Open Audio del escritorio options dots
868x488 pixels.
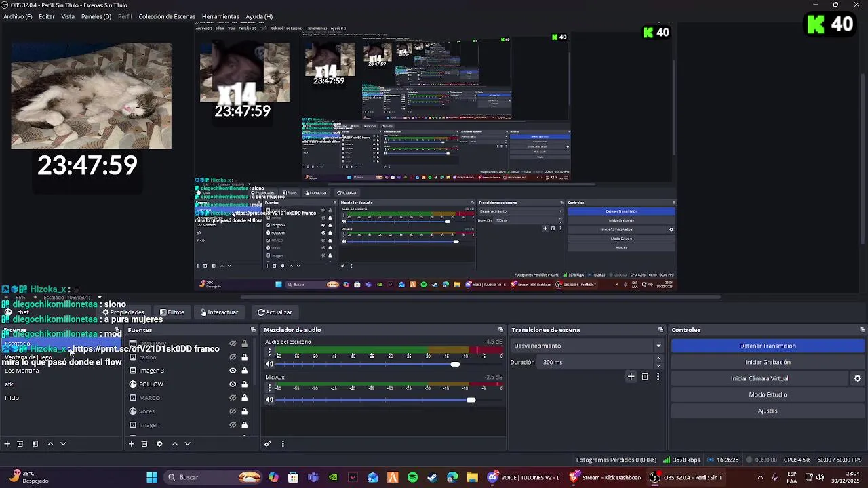click(x=269, y=352)
